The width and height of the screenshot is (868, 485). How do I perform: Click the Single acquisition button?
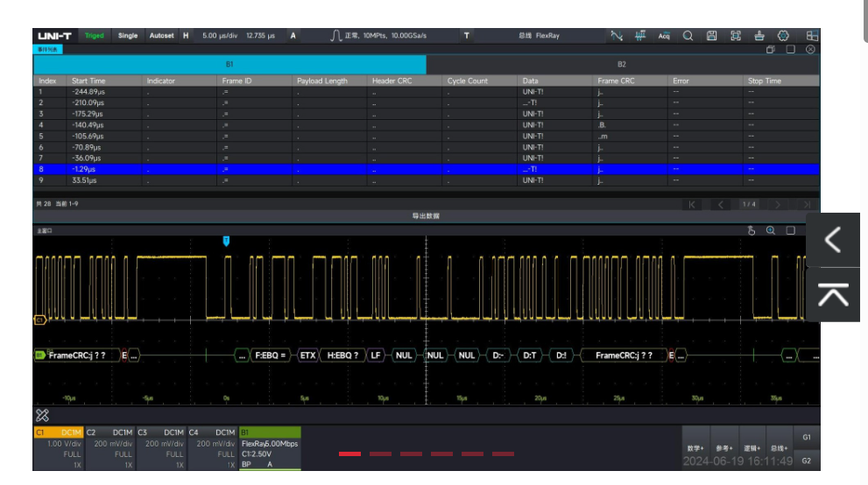click(x=127, y=35)
